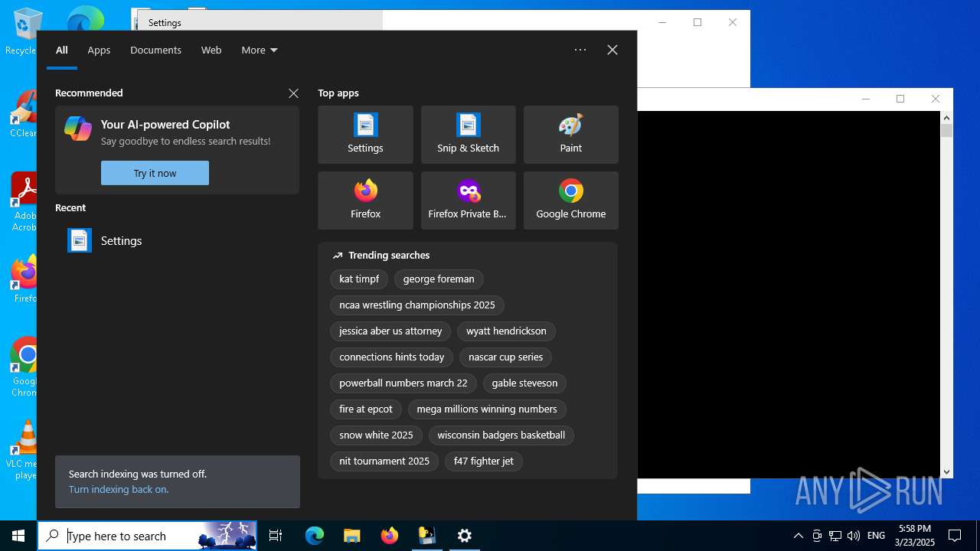
Task: Search trending term gable steveson
Action: [524, 383]
